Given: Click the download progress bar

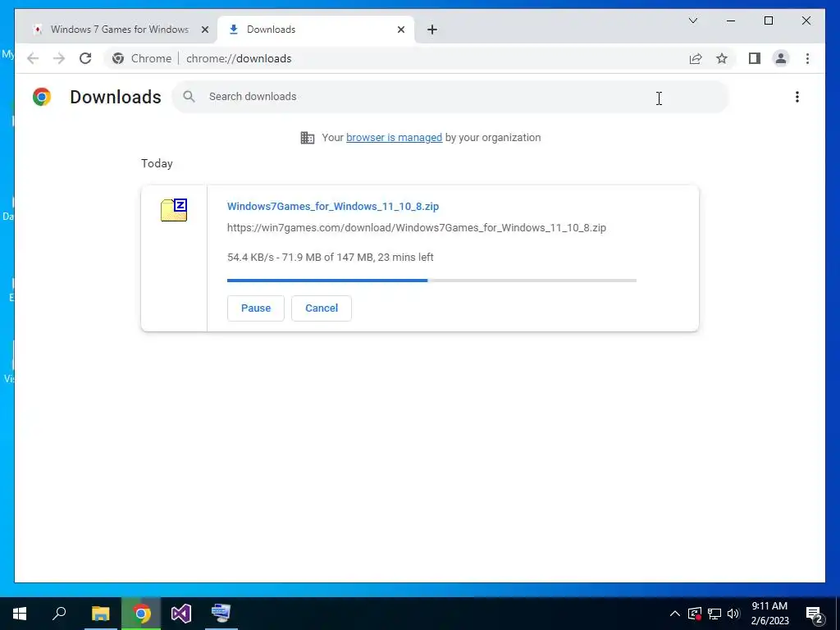Looking at the screenshot, I should click(x=431, y=281).
